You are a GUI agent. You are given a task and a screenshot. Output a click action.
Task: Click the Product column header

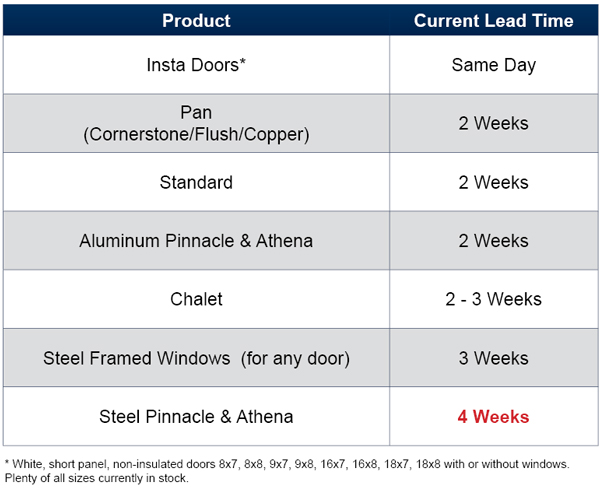(x=196, y=20)
